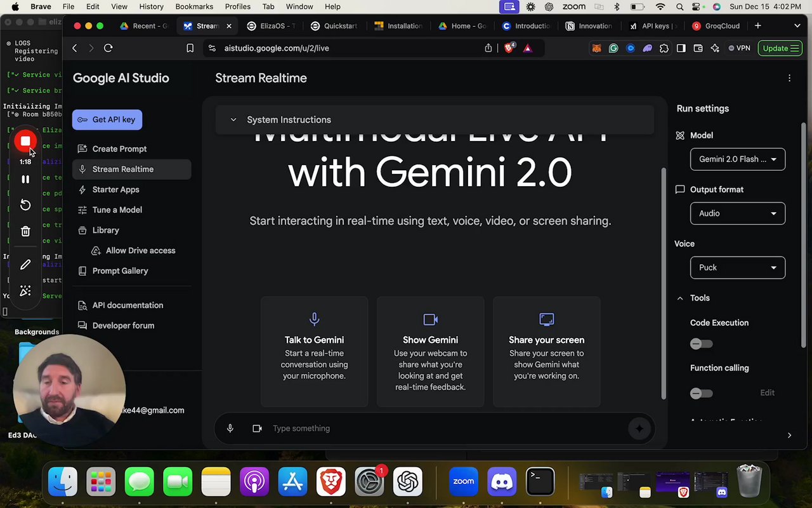Click the Share your screen card
The width and height of the screenshot is (812, 508).
(x=546, y=351)
